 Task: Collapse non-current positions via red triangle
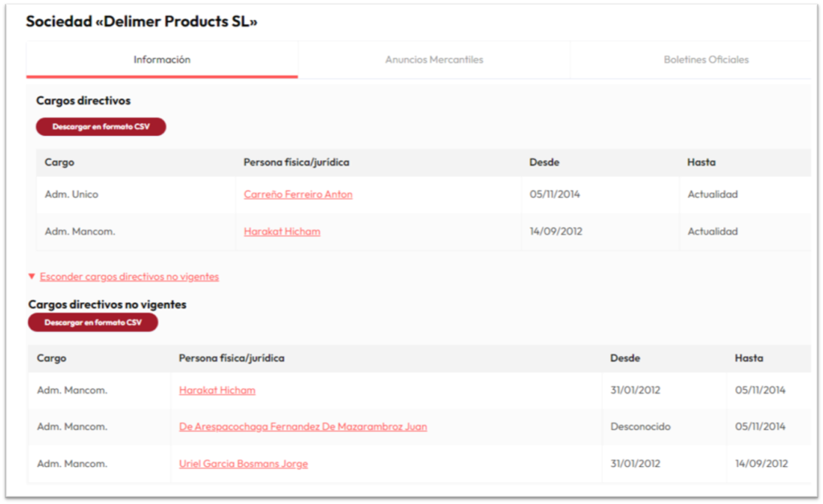point(31,277)
